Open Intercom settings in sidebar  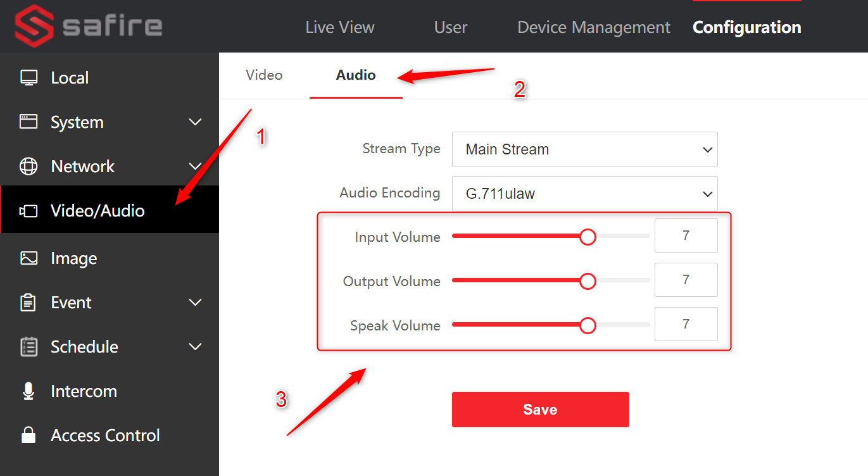point(110,391)
